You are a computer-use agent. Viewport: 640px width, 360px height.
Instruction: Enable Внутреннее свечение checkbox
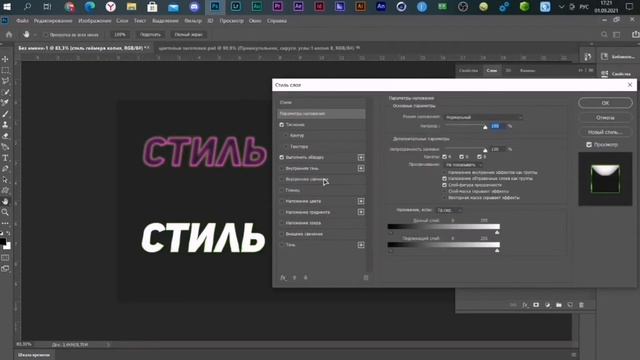click(x=282, y=179)
